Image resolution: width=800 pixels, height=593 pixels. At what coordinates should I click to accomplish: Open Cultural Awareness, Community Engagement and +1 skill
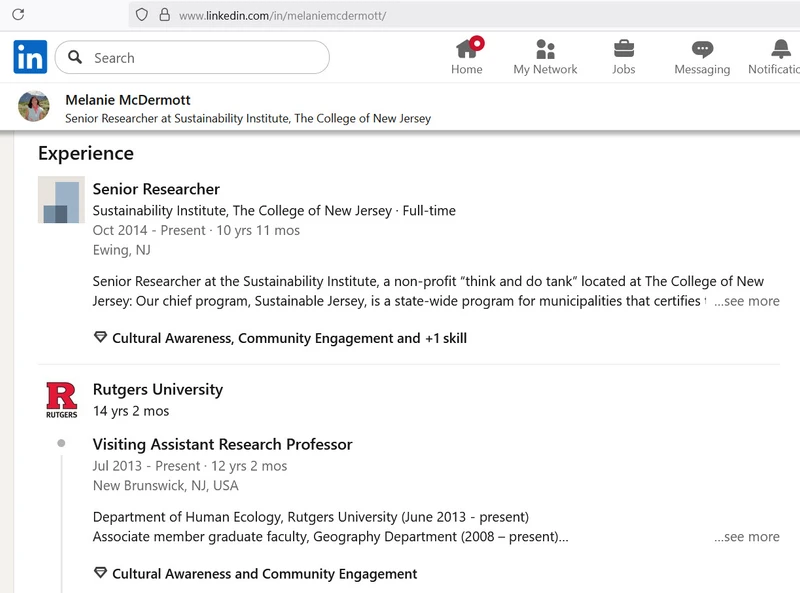[x=289, y=338]
